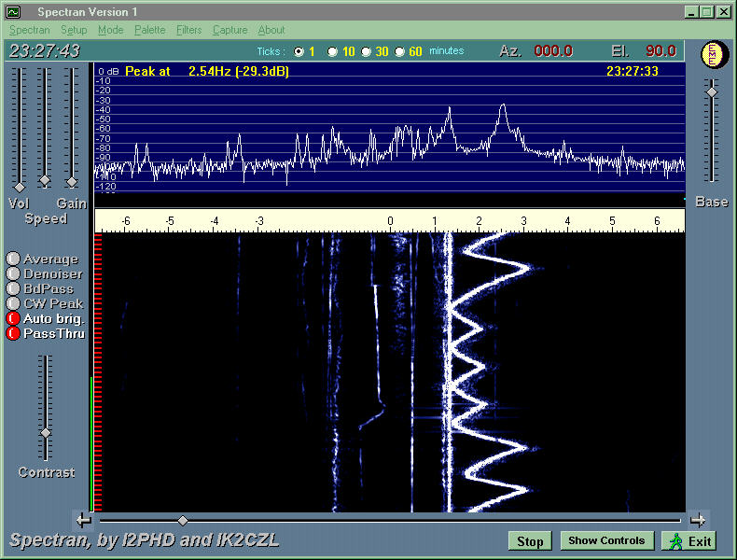The image size is (737, 560).
Task: Enable the CW Peak option
Action: pos(13,303)
